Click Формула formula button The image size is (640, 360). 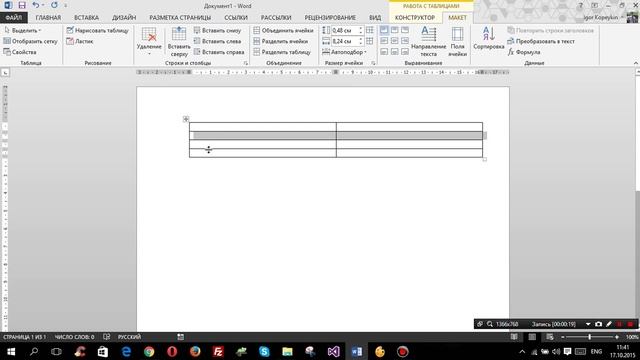tap(524, 52)
